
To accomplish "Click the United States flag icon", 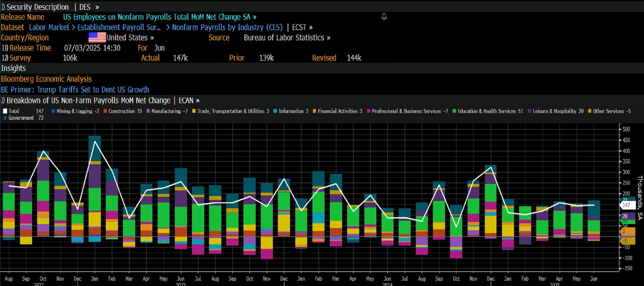I will pos(97,37).
